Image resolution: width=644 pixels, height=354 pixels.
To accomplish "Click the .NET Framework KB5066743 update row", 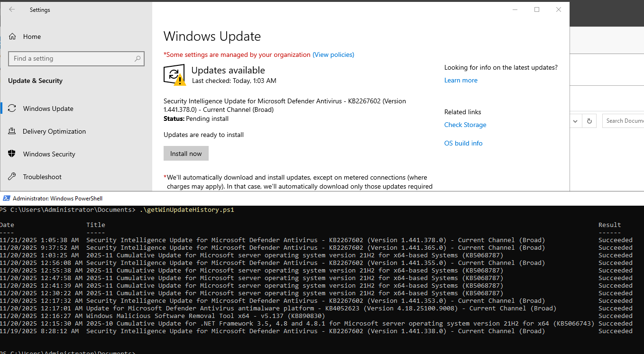I will [x=316, y=323].
